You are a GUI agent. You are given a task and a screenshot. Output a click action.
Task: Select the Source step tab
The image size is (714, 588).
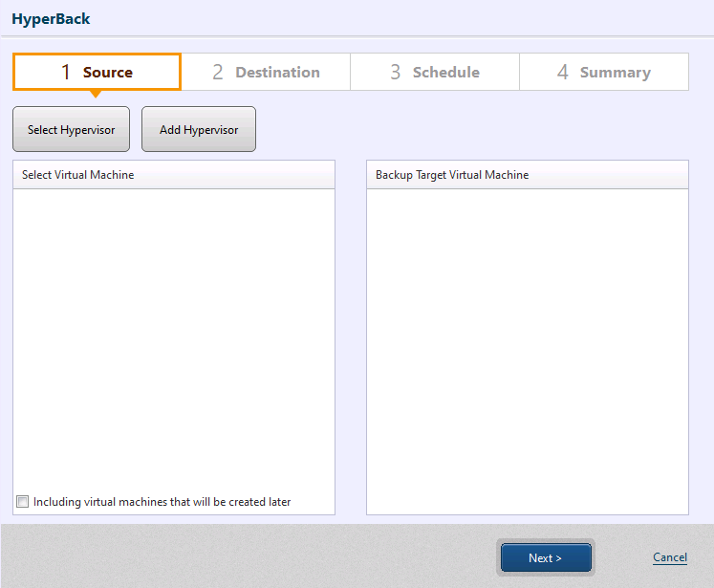point(97,73)
